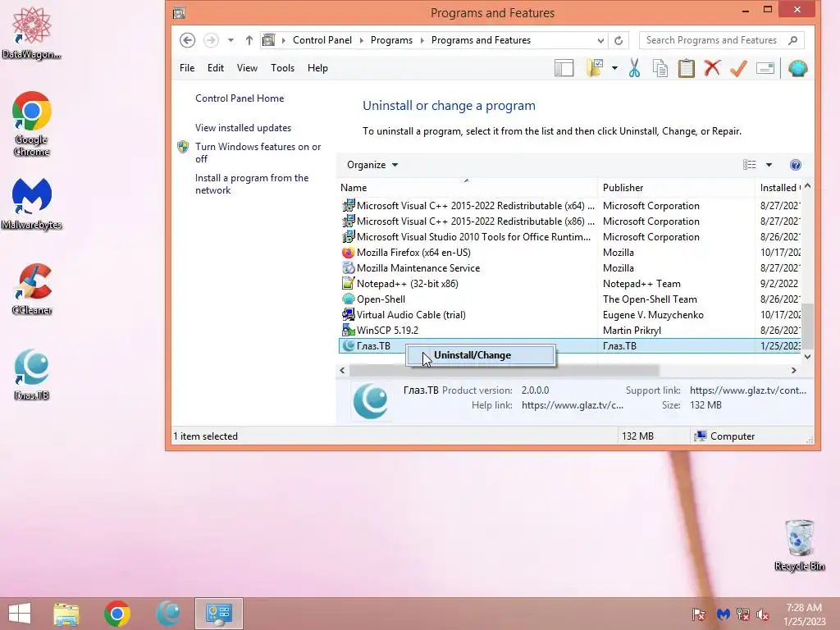Click the Action Center flag tray icon

[x=699, y=614]
